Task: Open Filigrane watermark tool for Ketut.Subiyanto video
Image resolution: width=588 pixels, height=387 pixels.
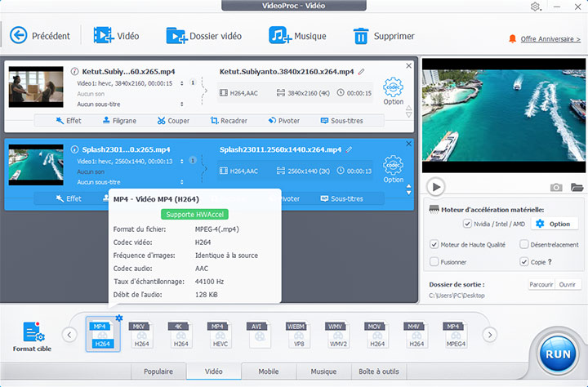Action: pyautogui.click(x=119, y=121)
